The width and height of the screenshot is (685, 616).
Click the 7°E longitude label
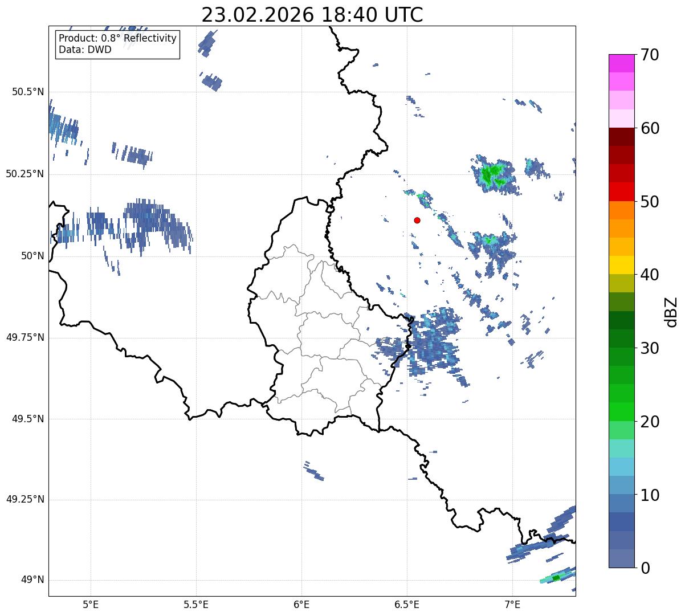point(512,604)
